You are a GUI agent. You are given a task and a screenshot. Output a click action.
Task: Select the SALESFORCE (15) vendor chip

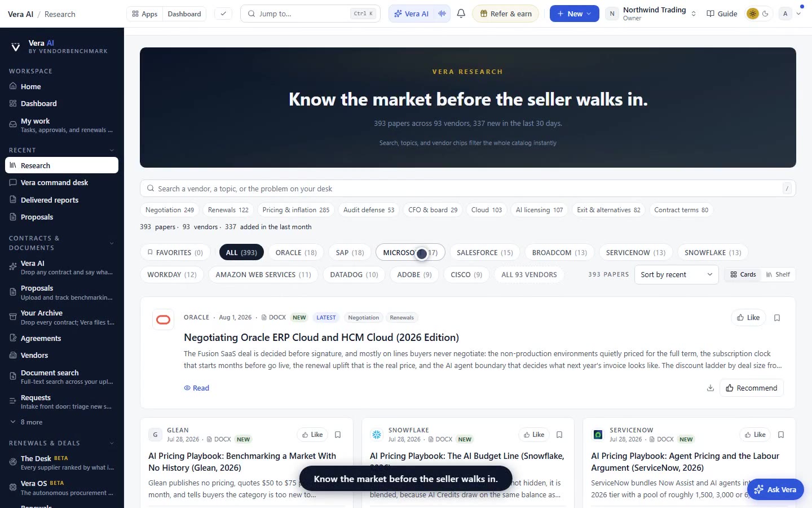point(485,252)
